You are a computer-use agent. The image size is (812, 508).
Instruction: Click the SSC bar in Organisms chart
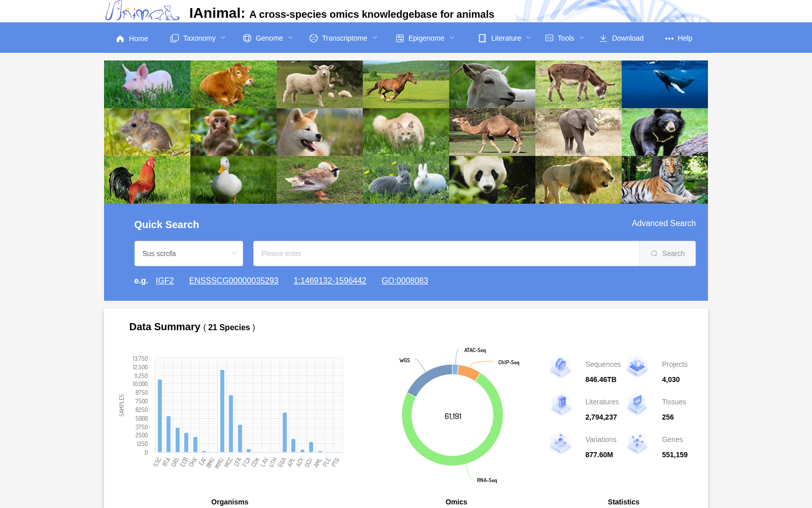[x=160, y=416]
